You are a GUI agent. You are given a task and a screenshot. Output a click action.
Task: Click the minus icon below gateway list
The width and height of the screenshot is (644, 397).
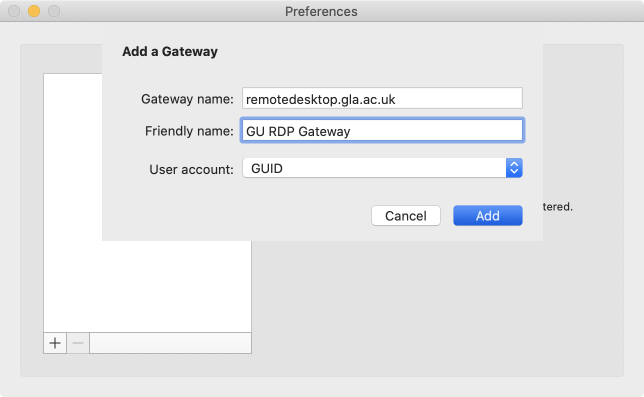tap(78, 343)
